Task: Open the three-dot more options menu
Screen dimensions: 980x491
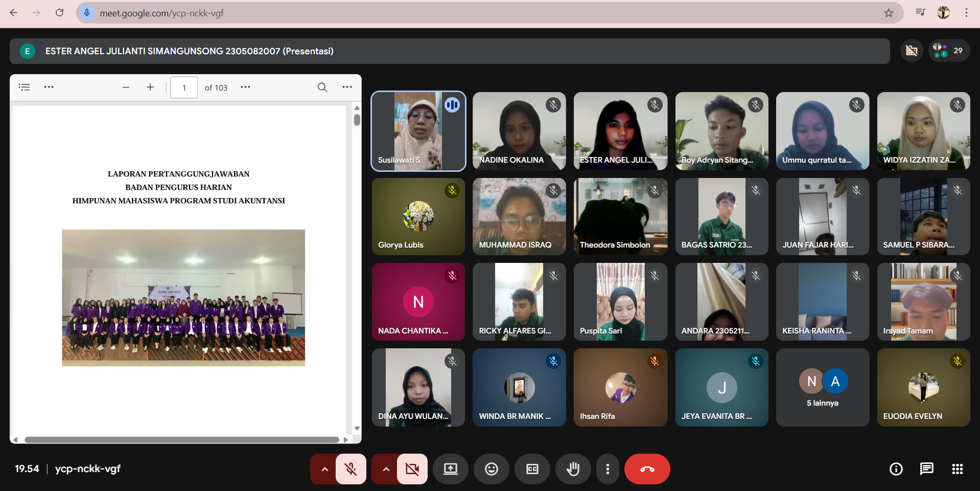Action: pyautogui.click(x=608, y=469)
